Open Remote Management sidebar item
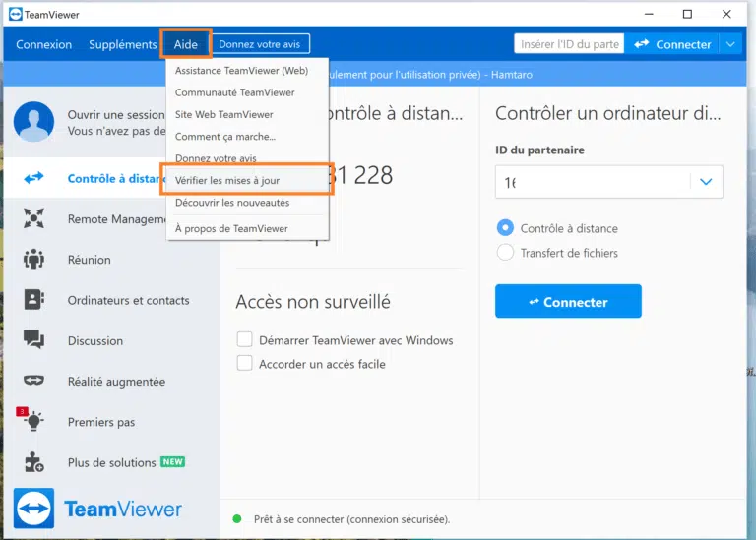Viewport: 756px width, 540px height. pyautogui.click(x=111, y=218)
